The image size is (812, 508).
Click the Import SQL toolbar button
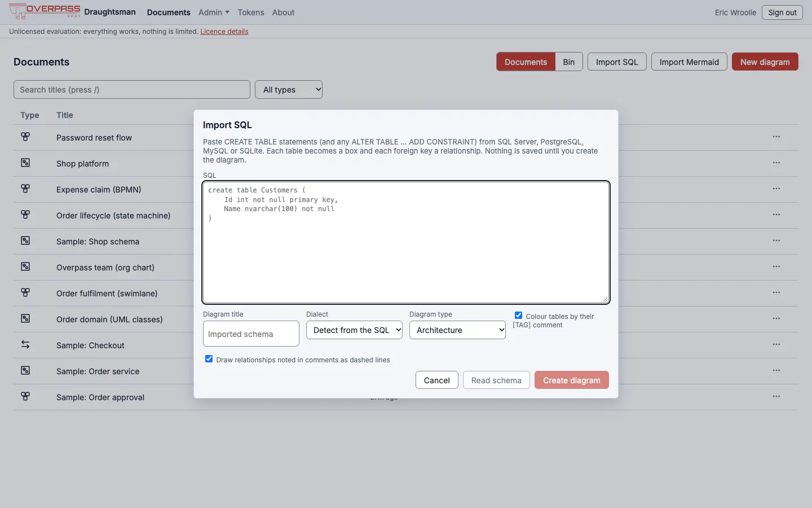pyautogui.click(x=617, y=62)
